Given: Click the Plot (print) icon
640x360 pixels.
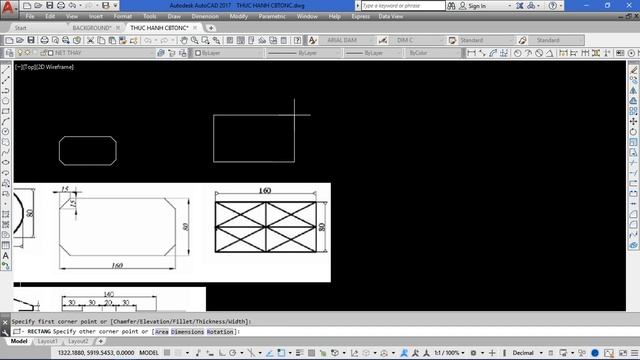Looking at the screenshot, I should 44,40.
